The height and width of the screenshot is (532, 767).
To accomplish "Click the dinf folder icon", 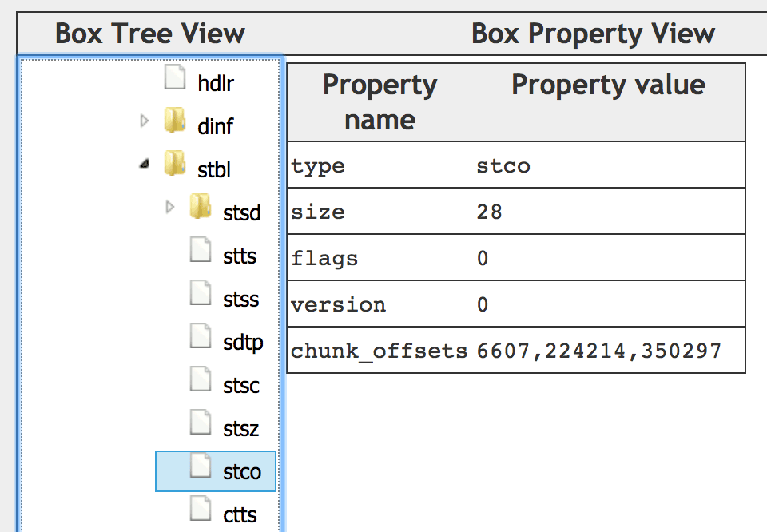I will [175, 121].
